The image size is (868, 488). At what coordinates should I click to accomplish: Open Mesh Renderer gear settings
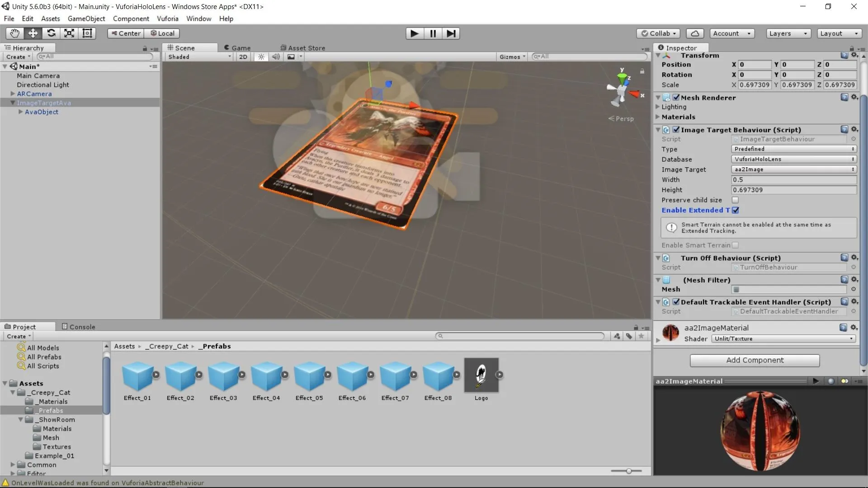coord(854,97)
